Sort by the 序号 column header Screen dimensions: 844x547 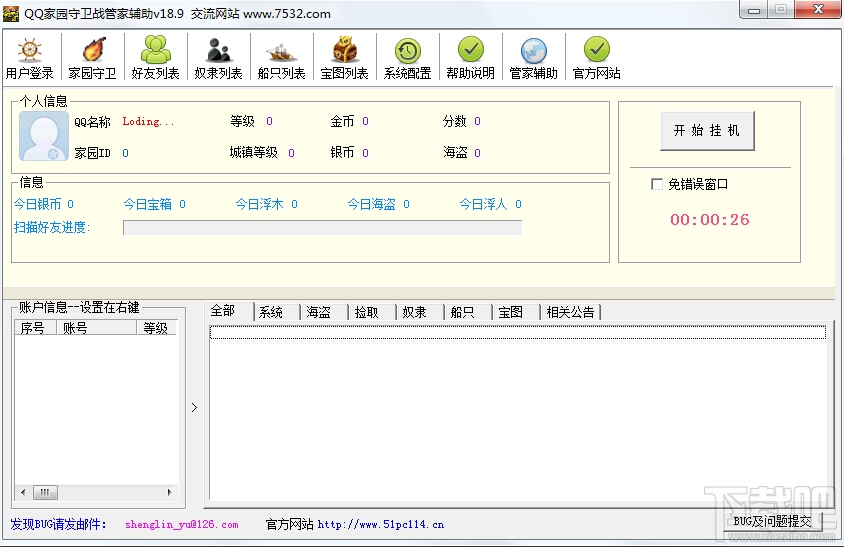36,327
